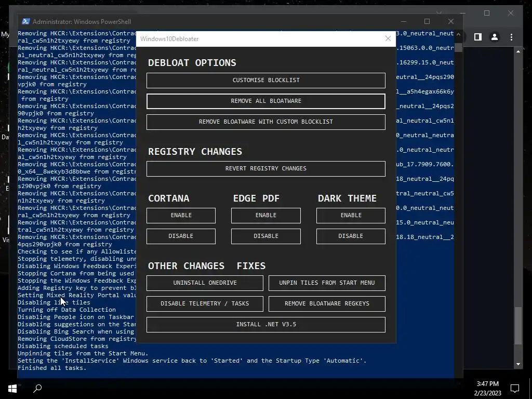The width and height of the screenshot is (532, 399).
Task: Click Remove Bloatware Regkeys
Action: 327,303
